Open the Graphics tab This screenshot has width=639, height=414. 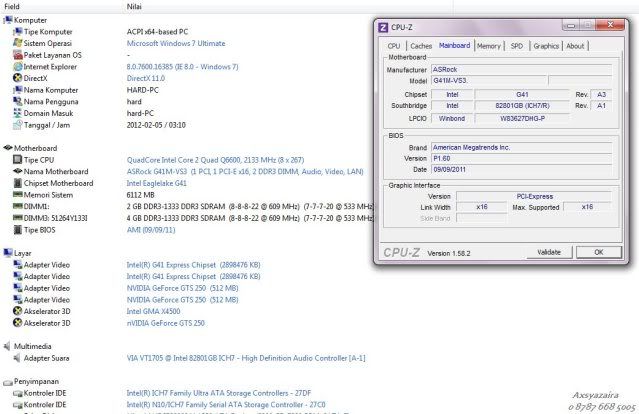(x=546, y=46)
